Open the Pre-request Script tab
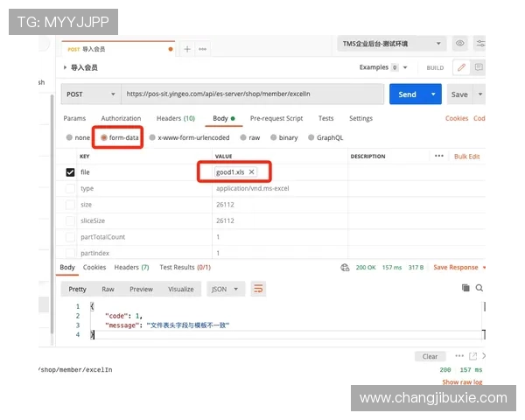 coord(276,118)
